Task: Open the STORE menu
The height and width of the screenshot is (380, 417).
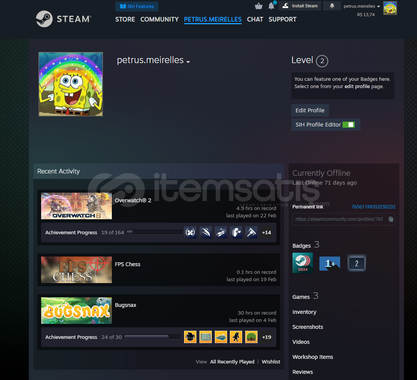Action: click(x=125, y=19)
